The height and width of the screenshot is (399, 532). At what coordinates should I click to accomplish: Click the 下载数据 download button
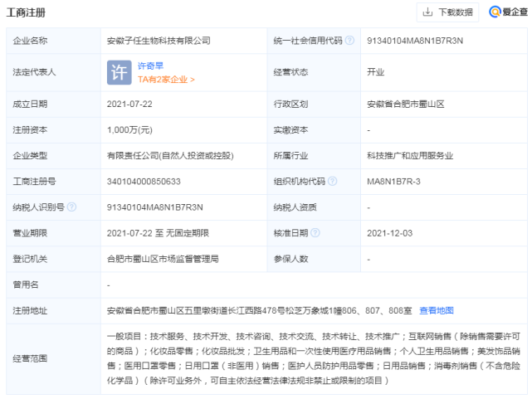pyautogui.click(x=448, y=12)
